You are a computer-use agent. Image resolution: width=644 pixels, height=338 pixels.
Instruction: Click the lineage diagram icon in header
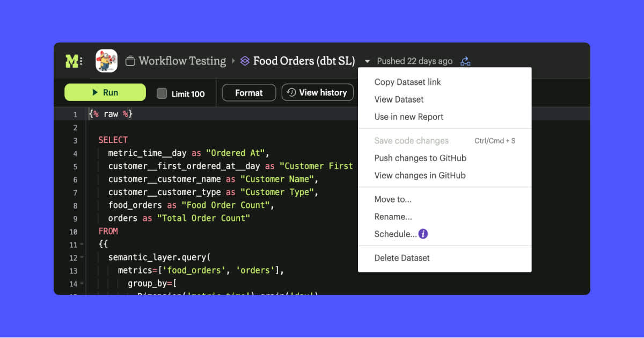coord(465,61)
